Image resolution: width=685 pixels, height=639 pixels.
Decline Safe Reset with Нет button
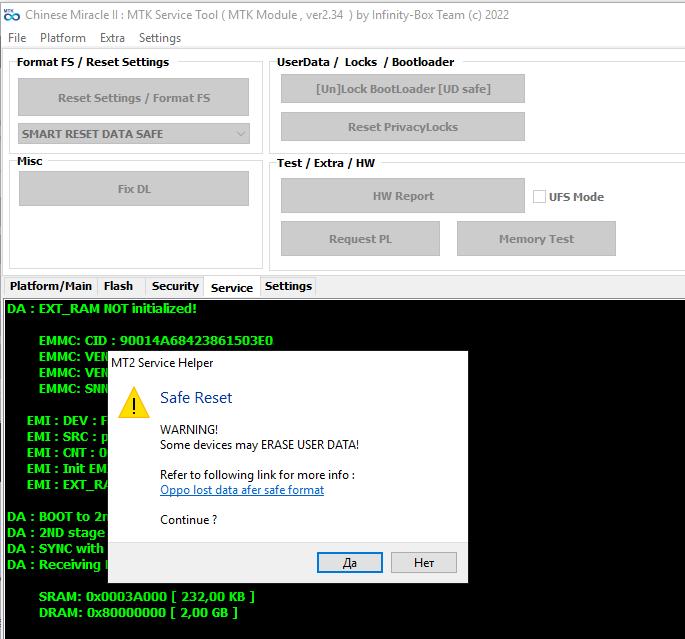click(x=424, y=562)
